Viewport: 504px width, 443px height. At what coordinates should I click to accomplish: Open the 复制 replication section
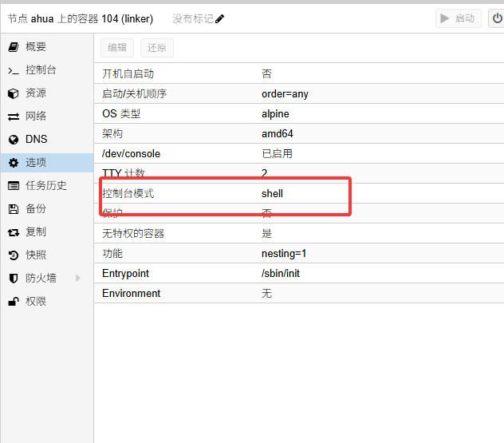coord(36,231)
